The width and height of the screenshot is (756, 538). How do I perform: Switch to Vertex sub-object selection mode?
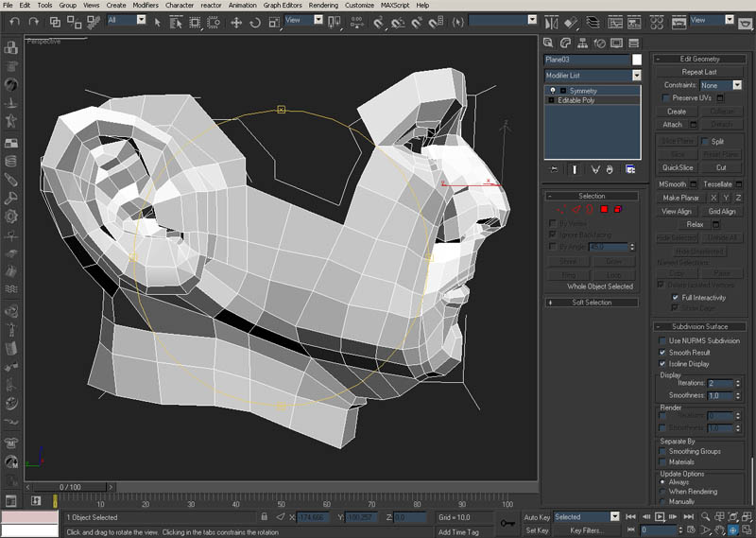tap(560, 208)
